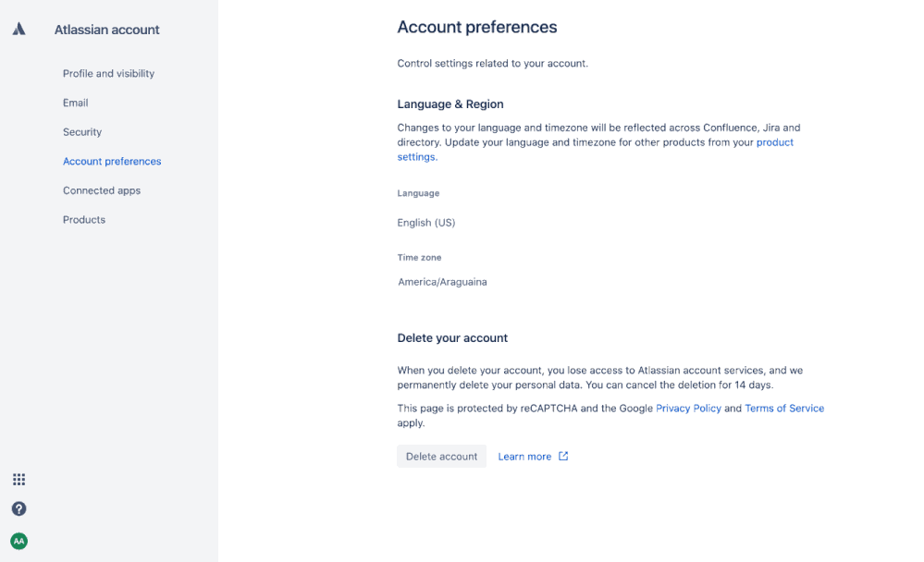Image resolution: width=924 pixels, height=562 pixels.
Task: Click the Atlassian logo icon
Action: pos(18,30)
